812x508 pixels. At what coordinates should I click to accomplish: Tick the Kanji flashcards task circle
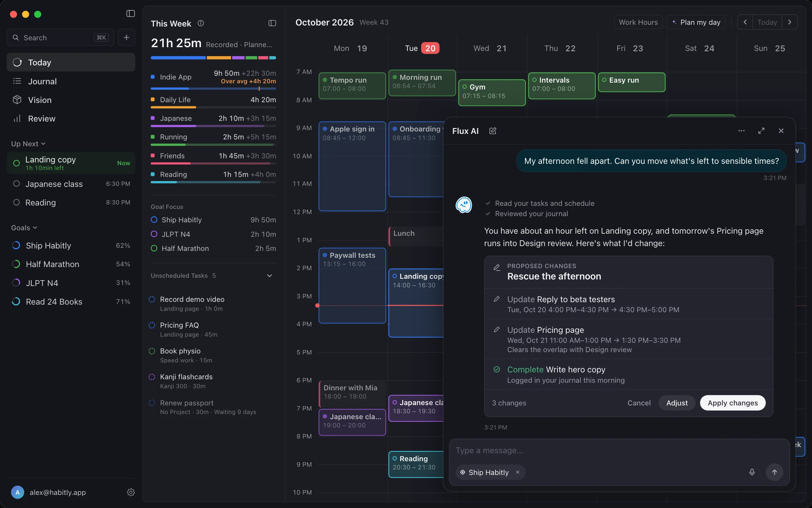152,377
